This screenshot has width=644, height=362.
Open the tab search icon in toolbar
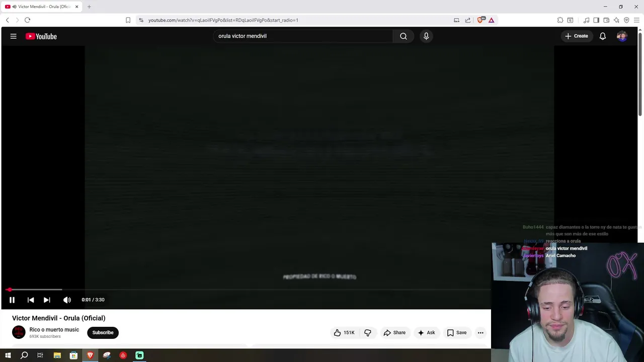click(570, 20)
